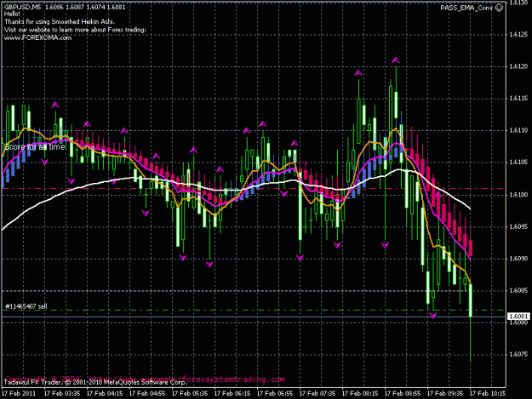Click the 1.6090 price scale label
Viewport: 532px width, 399px height.
click(518, 259)
